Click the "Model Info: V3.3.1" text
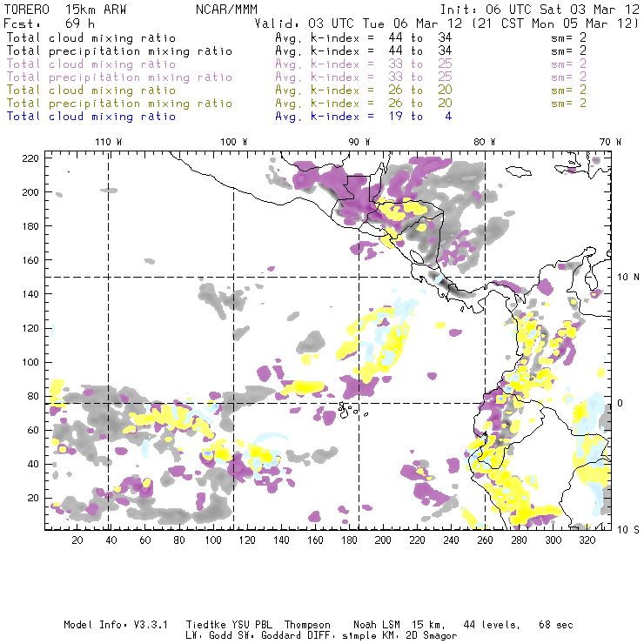 (x=116, y=625)
